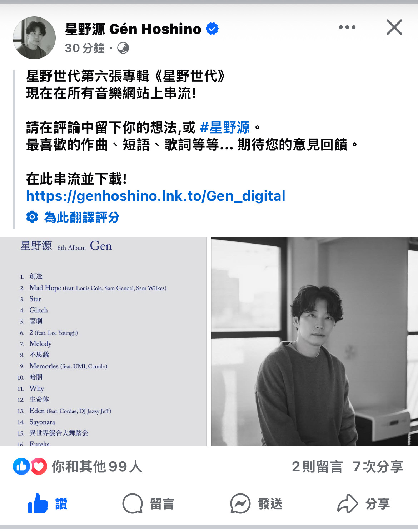Send post via Messenger icon
Viewport: 418px width, 532px height.
click(240, 503)
